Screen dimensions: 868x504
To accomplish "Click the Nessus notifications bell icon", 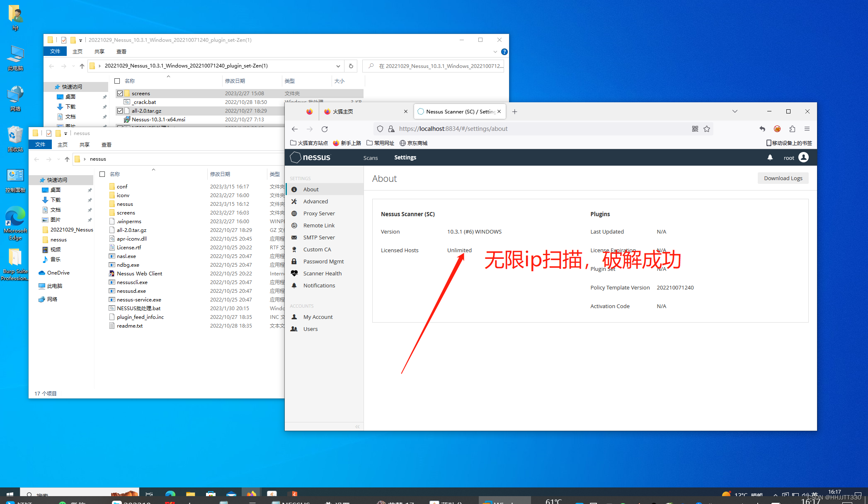I will coord(770,157).
